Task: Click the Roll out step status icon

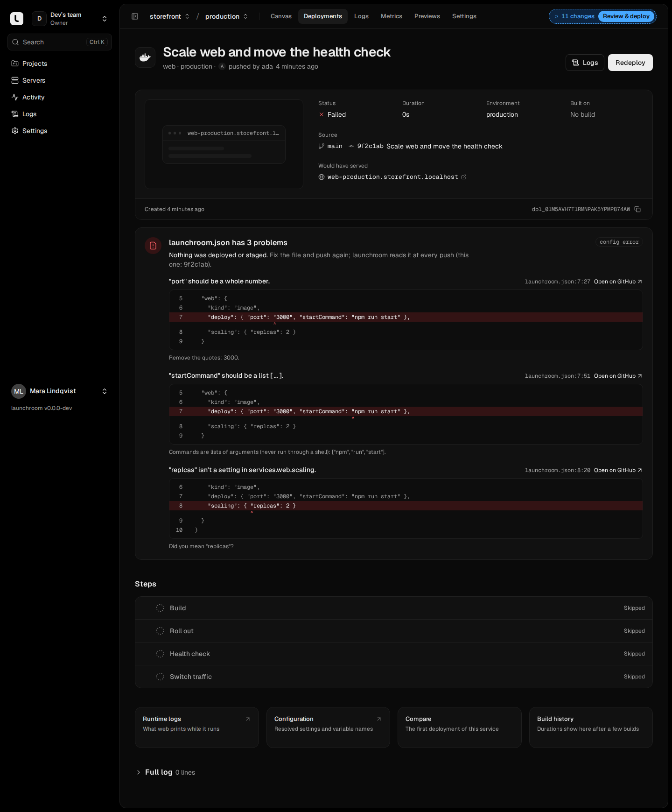Action: point(160,631)
